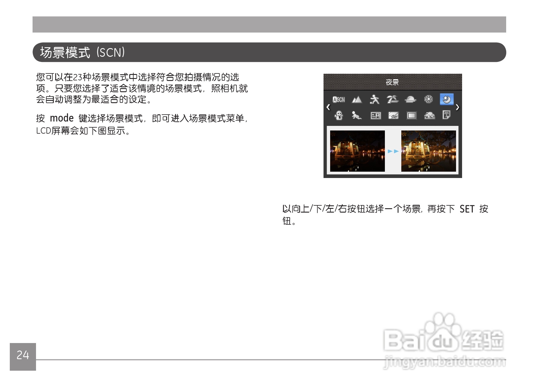Select the beach palm tree scene icon
Image resolution: width=539 pixels, height=392 pixels.
pos(393,99)
